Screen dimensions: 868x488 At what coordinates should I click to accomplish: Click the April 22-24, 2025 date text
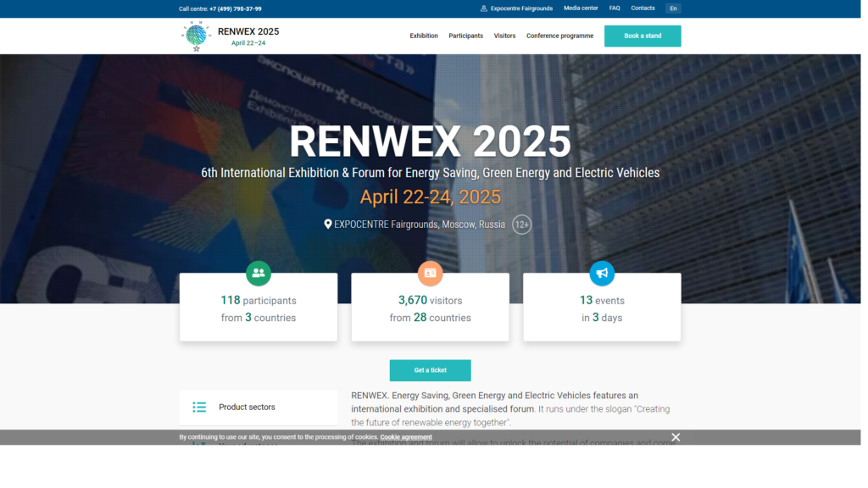tap(430, 197)
